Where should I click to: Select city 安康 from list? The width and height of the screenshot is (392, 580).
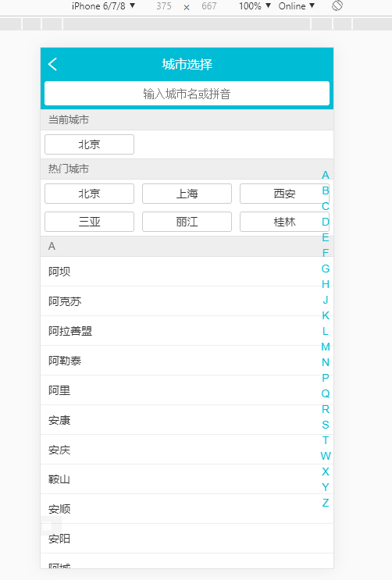pos(187,420)
